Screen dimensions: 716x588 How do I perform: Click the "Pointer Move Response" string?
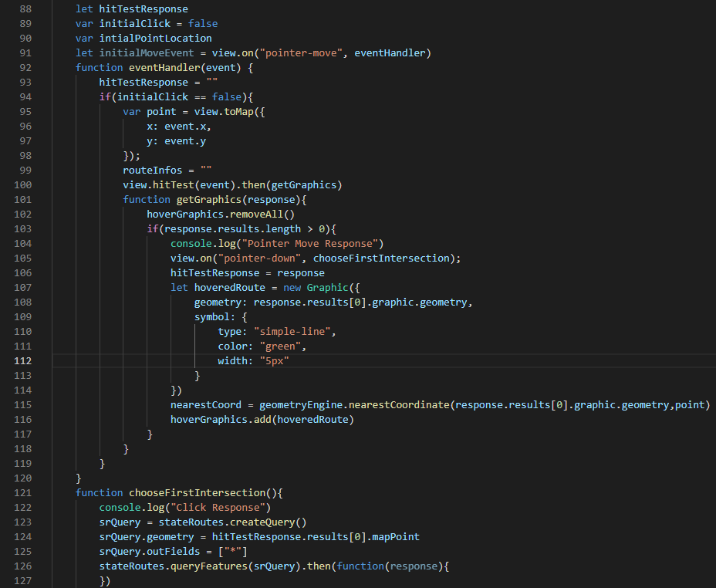309,243
